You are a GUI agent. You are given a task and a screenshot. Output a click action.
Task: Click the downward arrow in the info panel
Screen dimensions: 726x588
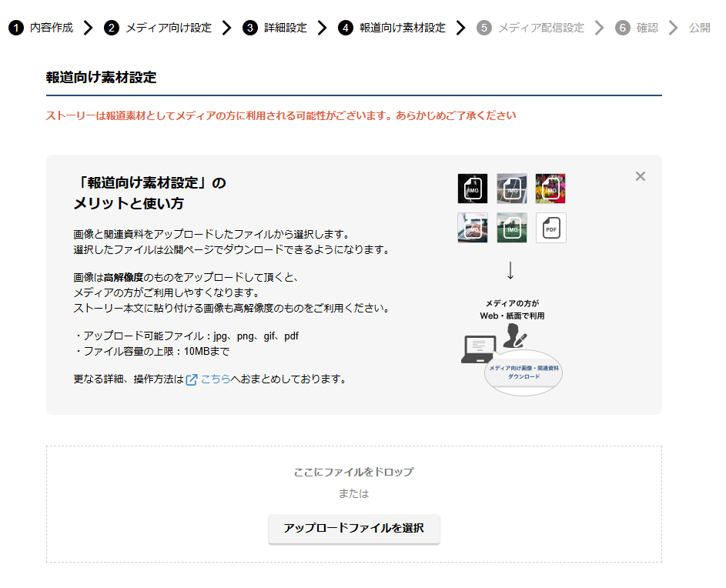click(x=512, y=271)
